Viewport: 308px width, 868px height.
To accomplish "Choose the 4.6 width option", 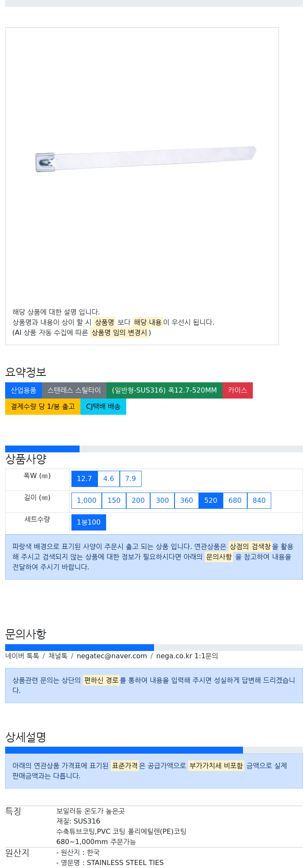I will [x=109, y=478].
